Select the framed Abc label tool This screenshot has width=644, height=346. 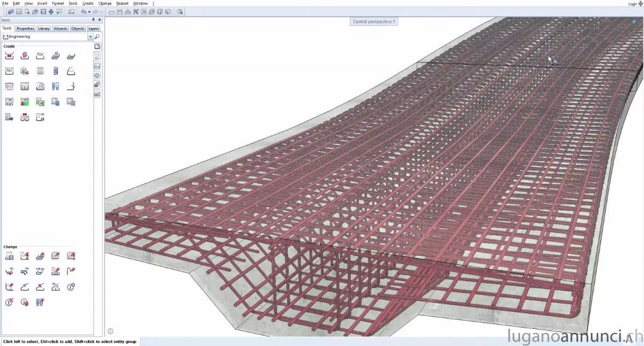click(9, 71)
